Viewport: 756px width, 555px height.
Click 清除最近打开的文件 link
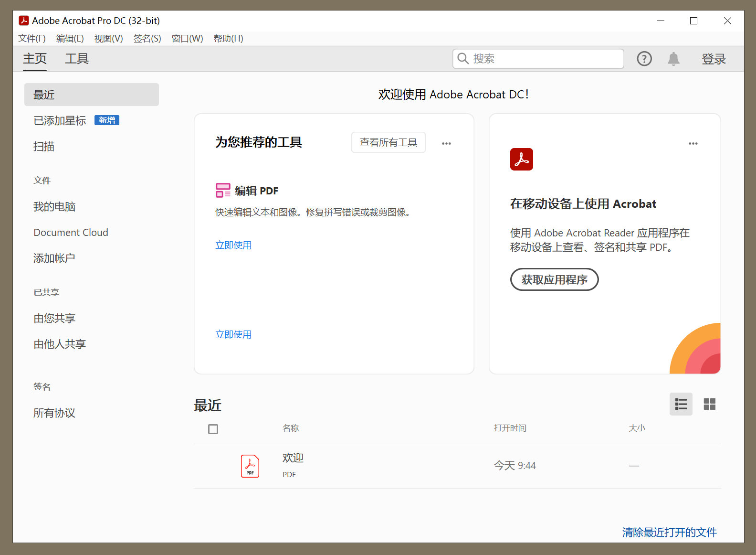coord(669,532)
